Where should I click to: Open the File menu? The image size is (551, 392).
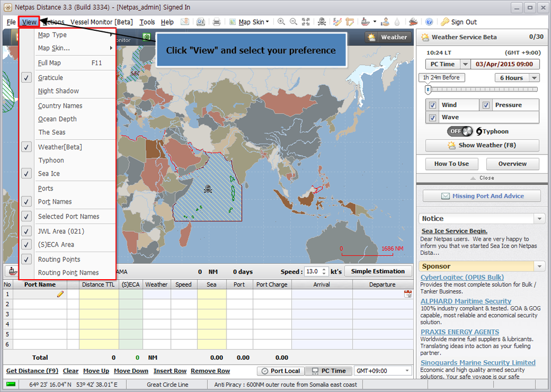(11, 22)
